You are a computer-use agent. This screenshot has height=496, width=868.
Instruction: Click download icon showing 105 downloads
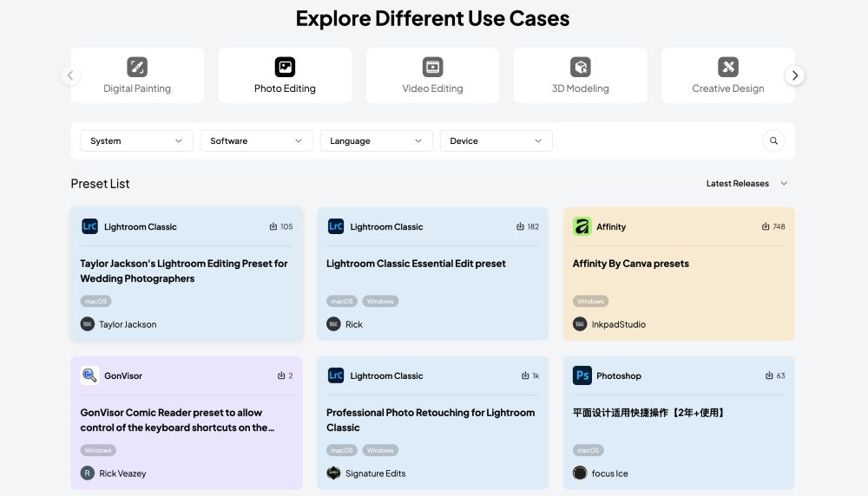[x=273, y=226]
